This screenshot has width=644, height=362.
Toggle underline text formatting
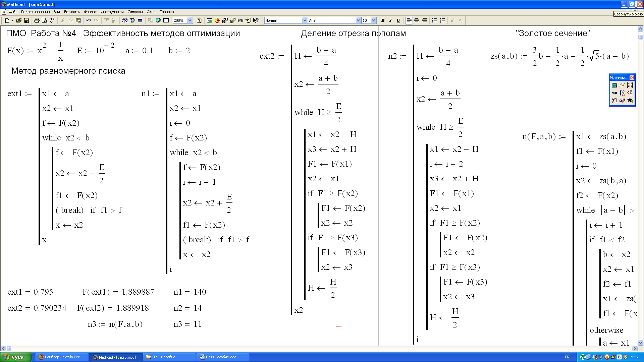[x=398, y=20]
